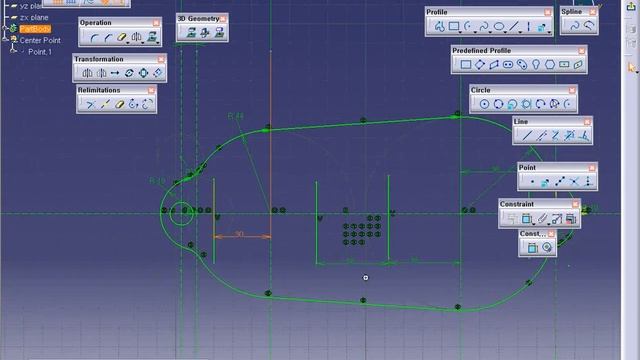Click Constraint icon in Constraint toolbar
Viewport: 640px width, 360px height.
pos(526,219)
